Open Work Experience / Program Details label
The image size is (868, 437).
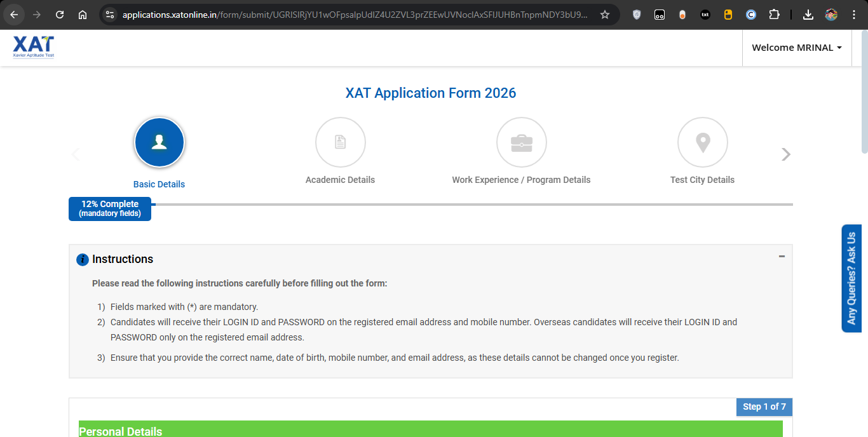(x=521, y=180)
